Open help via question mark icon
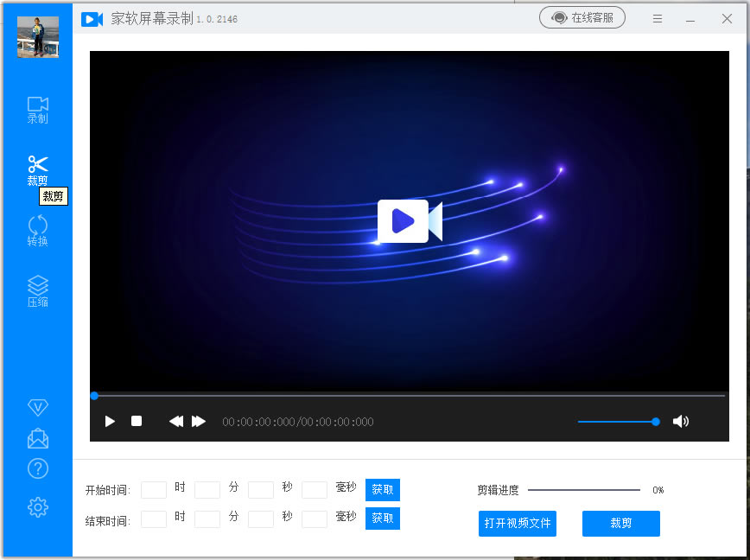This screenshot has width=750, height=560. pos(37,468)
